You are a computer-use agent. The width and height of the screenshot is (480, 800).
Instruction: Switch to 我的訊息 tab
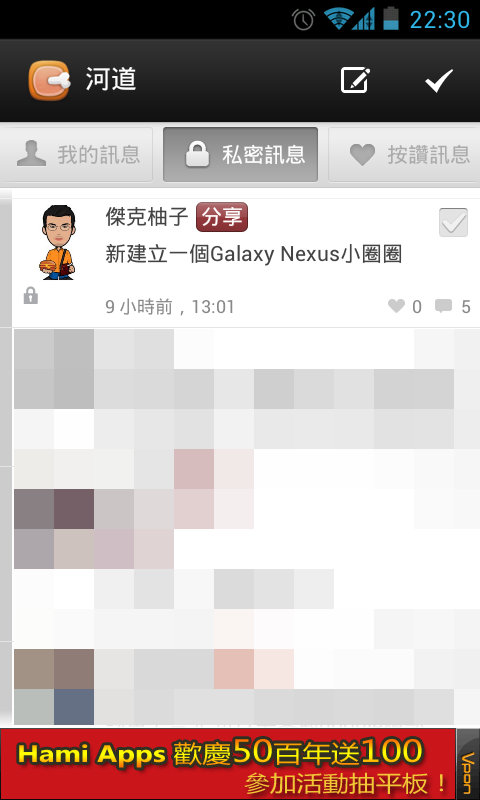(x=77, y=155)
